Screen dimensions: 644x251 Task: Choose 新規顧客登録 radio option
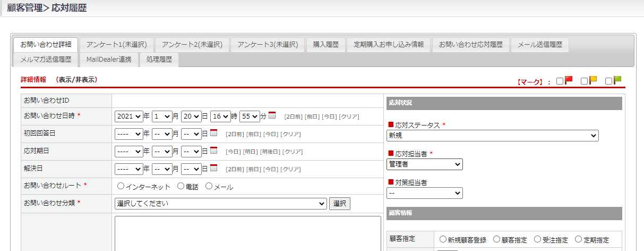click(x=443, y=240)
